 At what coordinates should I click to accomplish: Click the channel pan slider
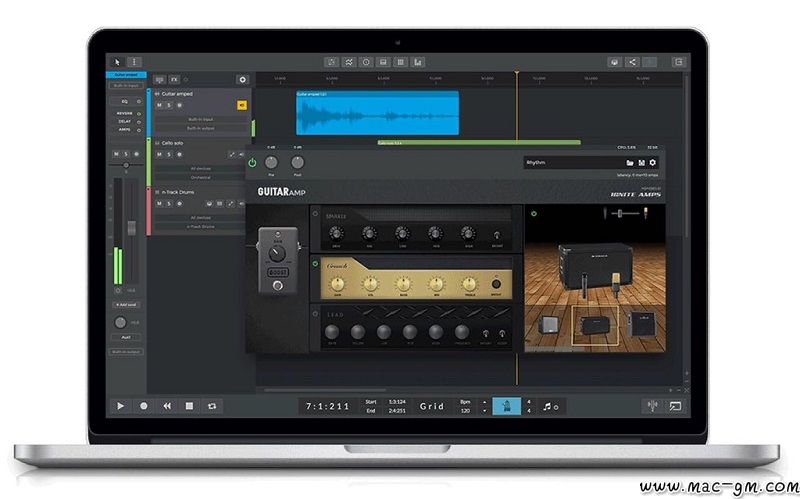pos(126,165)
